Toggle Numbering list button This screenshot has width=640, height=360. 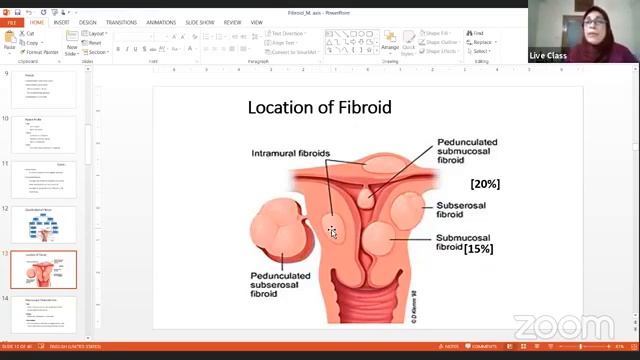point(220,37)
